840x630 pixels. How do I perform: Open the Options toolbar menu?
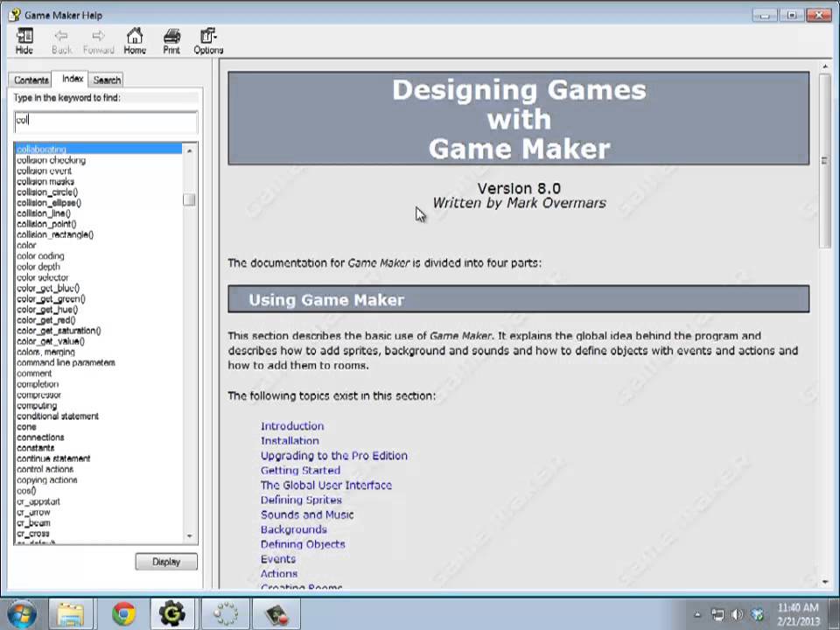[x=208, y=41]
